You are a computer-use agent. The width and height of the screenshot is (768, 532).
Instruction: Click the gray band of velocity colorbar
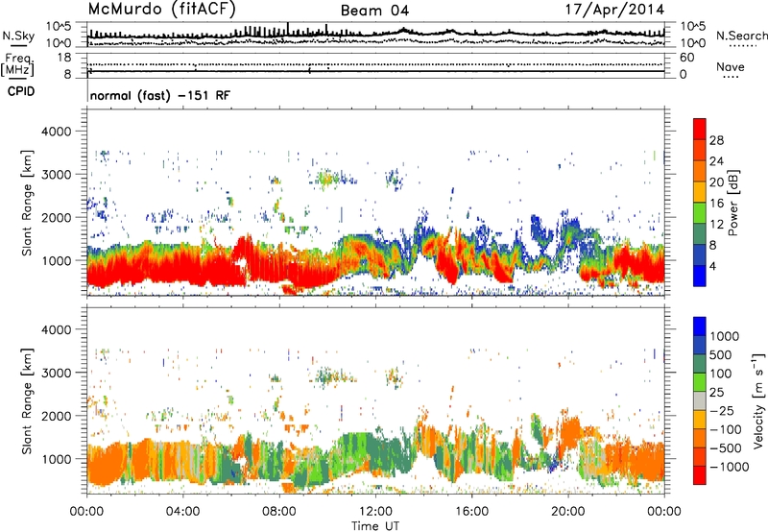[x=700, y=401]
